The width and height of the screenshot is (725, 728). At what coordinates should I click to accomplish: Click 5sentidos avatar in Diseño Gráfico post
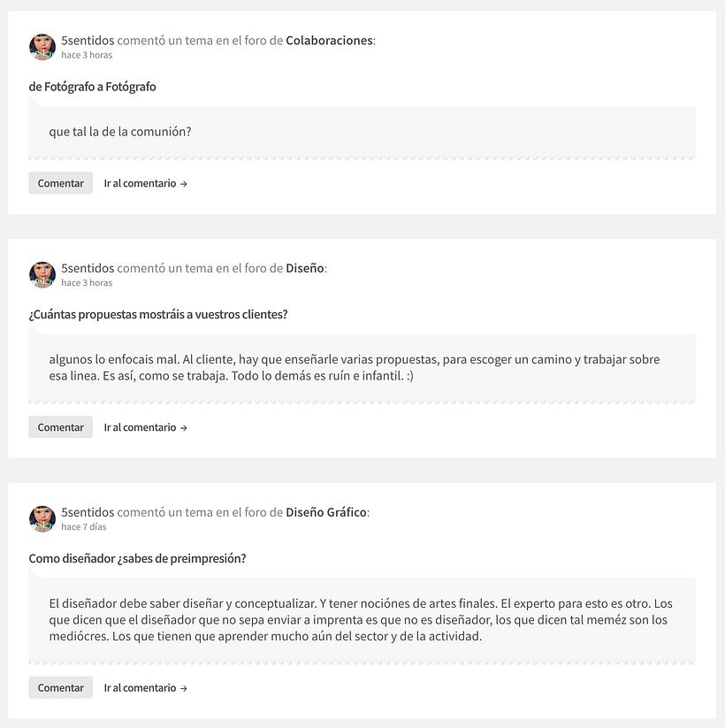click(42, 518)
